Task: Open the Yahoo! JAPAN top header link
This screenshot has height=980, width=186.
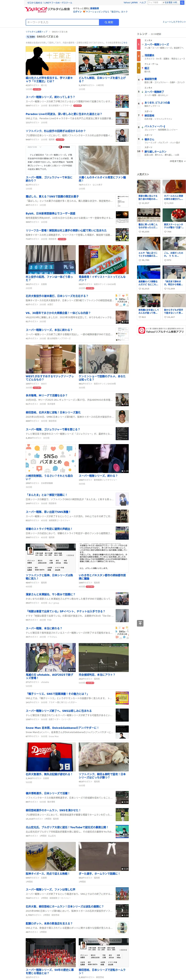Action: [x=130, y=3]
